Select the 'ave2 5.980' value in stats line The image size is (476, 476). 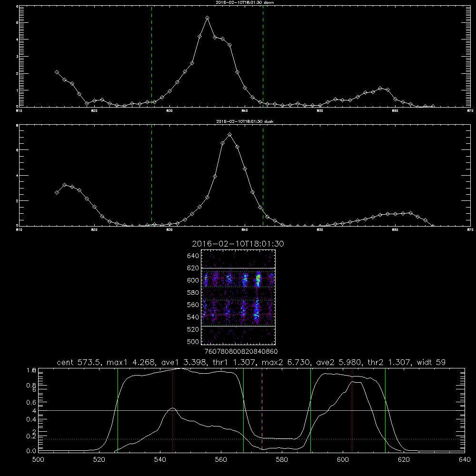[338, 362]
